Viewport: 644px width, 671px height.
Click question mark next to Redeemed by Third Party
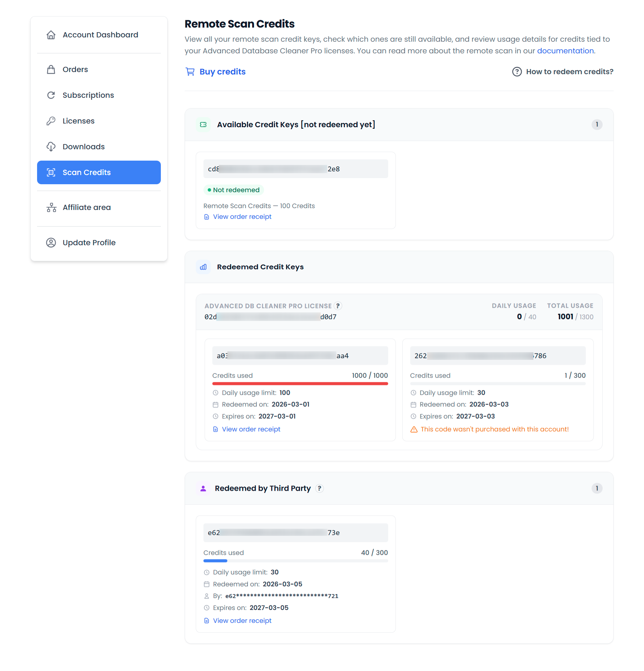point(319,488)
